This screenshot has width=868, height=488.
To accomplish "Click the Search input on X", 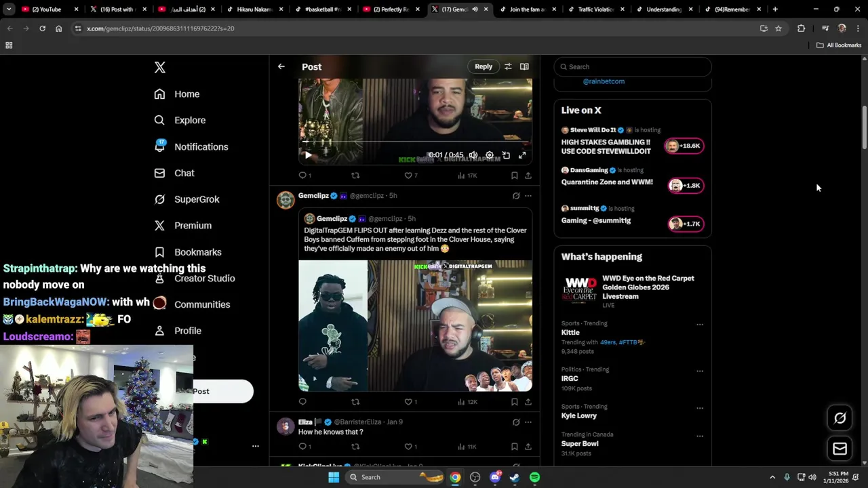I will [x=633, y=66].
